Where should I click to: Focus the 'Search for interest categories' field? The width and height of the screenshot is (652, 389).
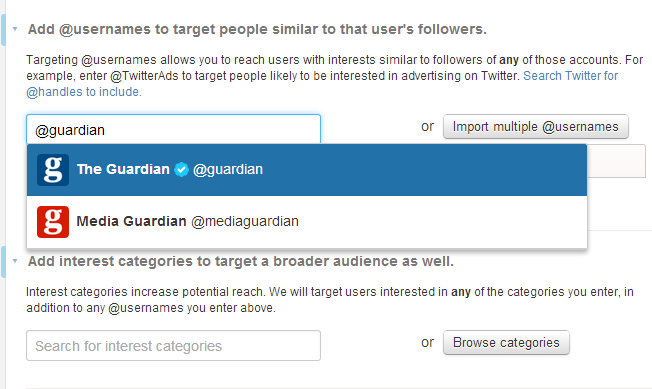(x=173, y=346)
